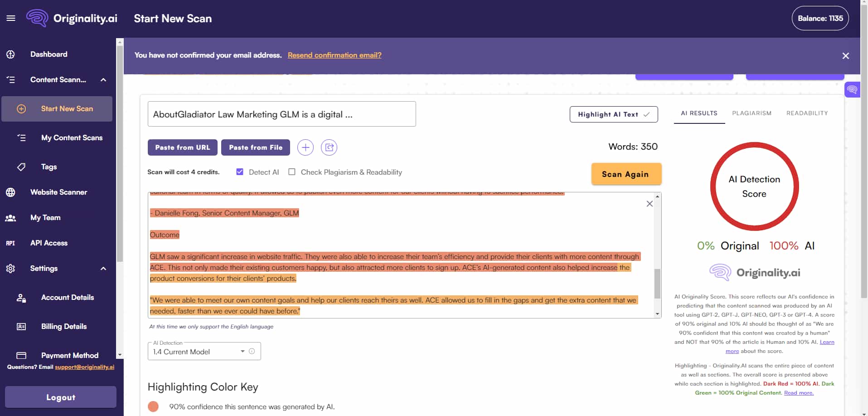Enable Check Plagiarism & Readability
The width and height of the screenshot is (868, 416).
click(x=292, y=171)
